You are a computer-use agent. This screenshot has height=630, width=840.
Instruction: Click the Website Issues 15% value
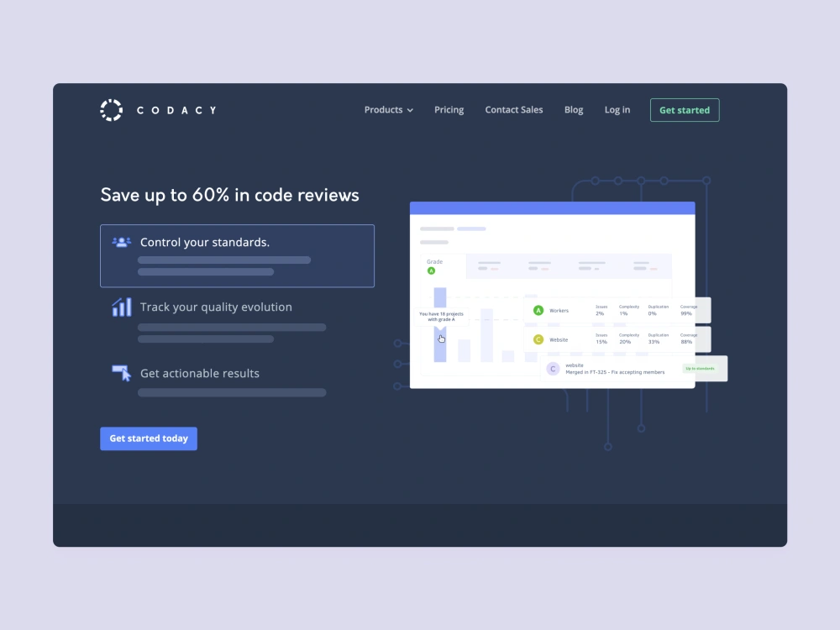pyautogui.click(x=601, y=342)
